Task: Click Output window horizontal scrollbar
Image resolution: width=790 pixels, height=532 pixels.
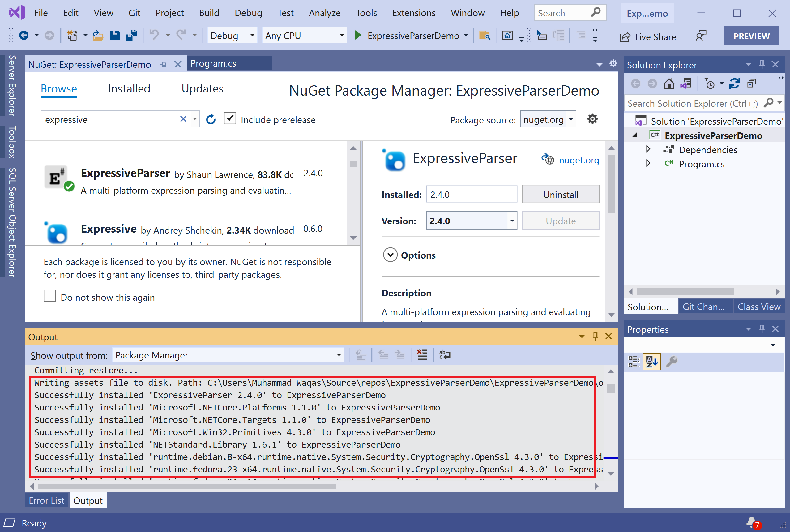Action: tap(186, 486)
